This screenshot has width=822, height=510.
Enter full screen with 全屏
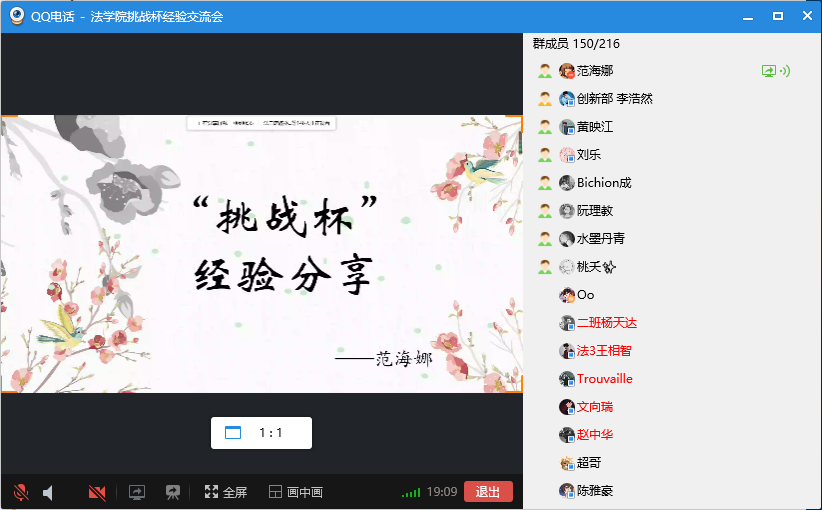[x=226, y=492]
